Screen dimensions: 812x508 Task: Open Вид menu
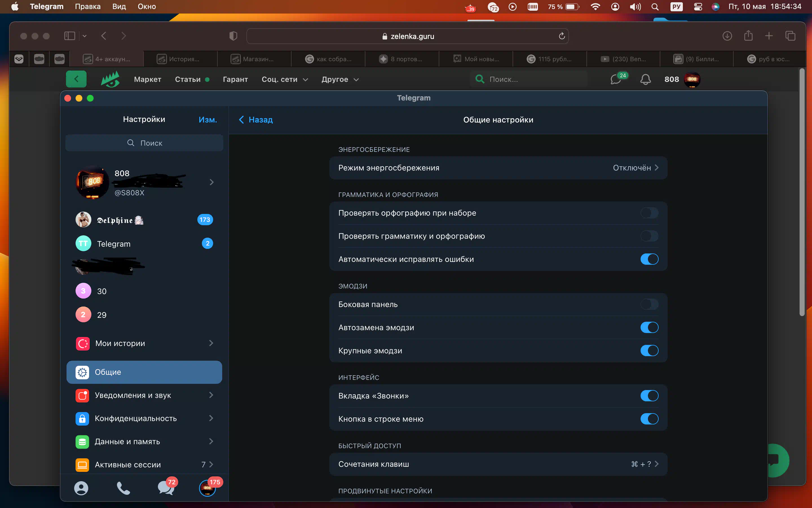[119, 6]
